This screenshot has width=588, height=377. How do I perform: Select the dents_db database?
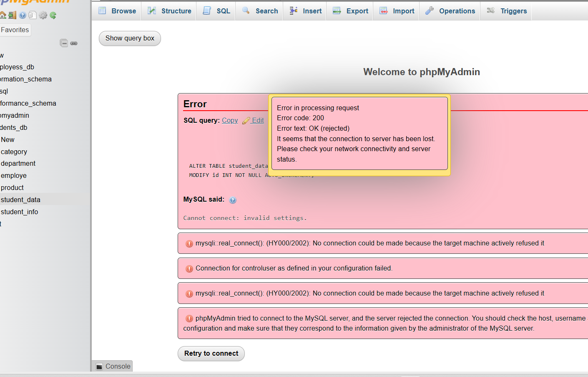pyautogui.click(x=14, y=127)
